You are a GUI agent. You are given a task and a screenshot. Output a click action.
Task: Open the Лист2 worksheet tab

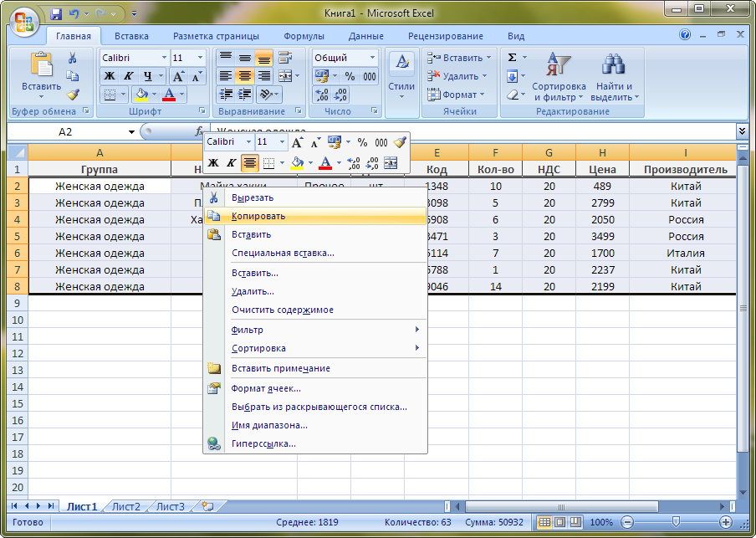click(x=126, y=506)
